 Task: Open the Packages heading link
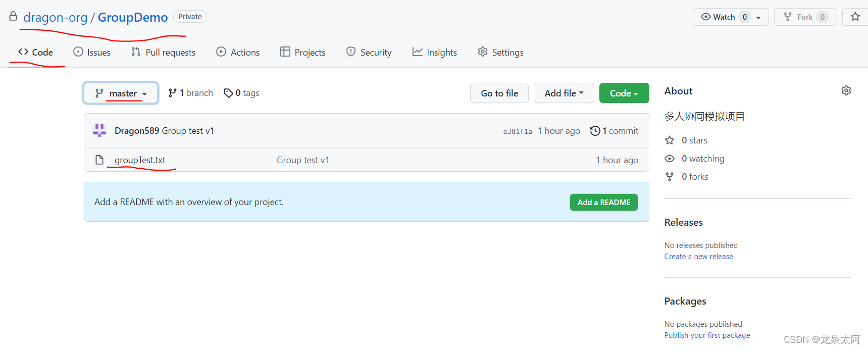click(685, 301)
